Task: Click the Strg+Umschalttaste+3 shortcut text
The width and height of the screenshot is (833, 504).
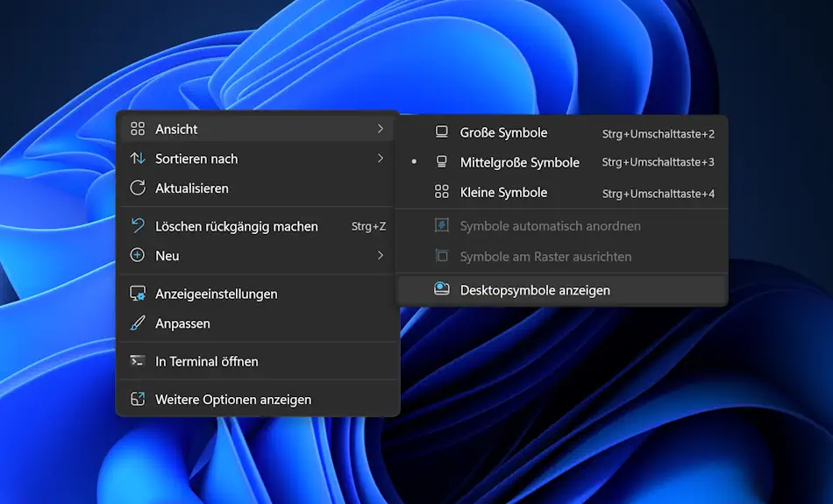Action: pyautogui.click(x=659, y=162)
